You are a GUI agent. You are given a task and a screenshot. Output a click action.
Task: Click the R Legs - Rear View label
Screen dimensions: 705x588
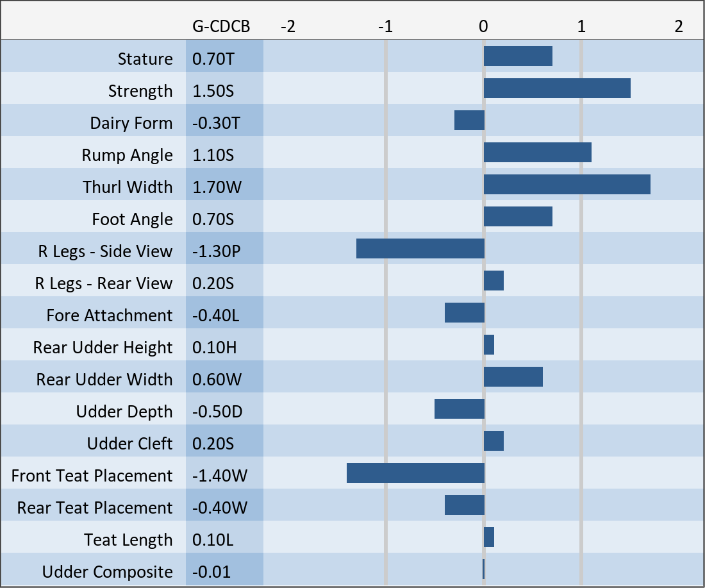[x=103, y=283]
